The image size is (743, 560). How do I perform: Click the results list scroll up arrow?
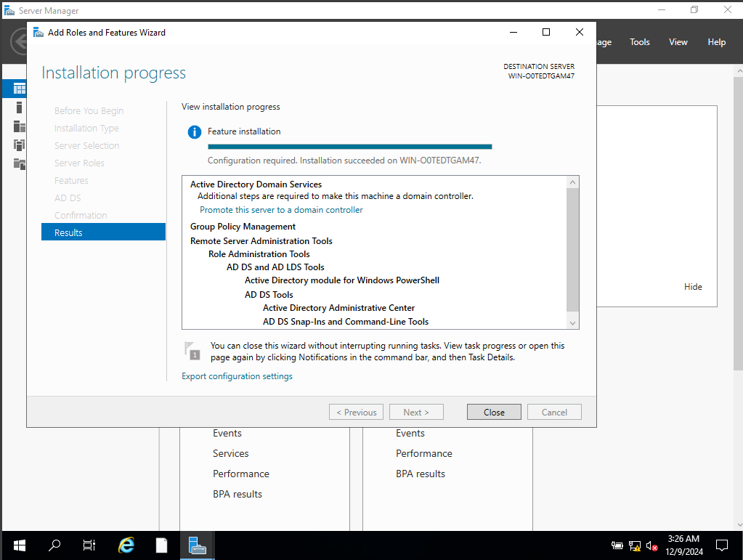tap(572, 182)
